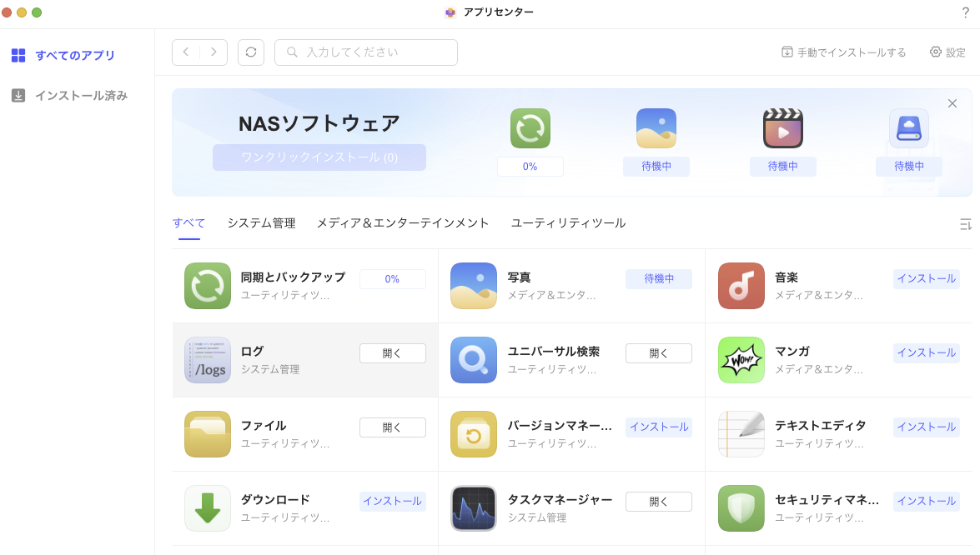Select the Security Manager shield icon
The image size is (980, 555).
(741, 508)
